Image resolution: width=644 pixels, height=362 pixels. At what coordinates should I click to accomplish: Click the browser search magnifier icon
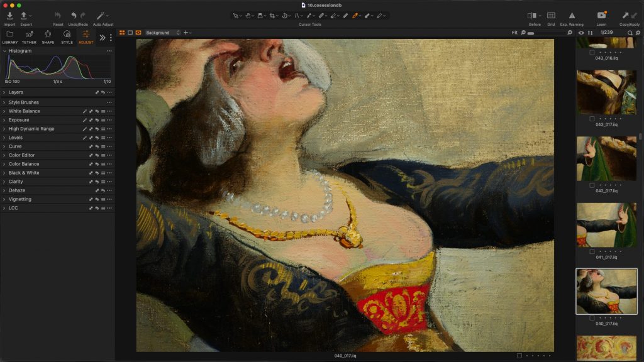(x=630, y=33)
